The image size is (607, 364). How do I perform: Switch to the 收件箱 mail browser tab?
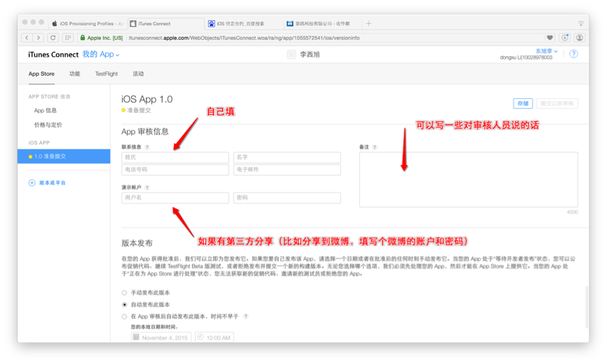[322, 24]
